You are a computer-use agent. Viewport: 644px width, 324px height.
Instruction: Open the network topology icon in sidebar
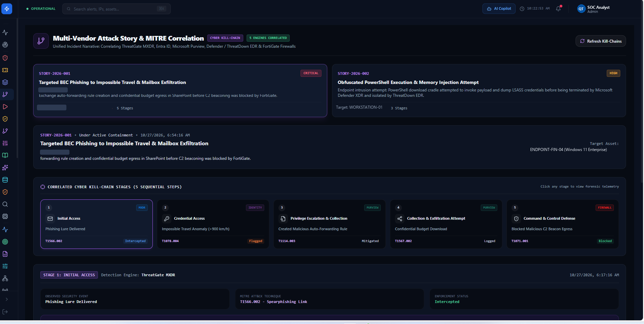pyautogui.click(x=5, y=278)
